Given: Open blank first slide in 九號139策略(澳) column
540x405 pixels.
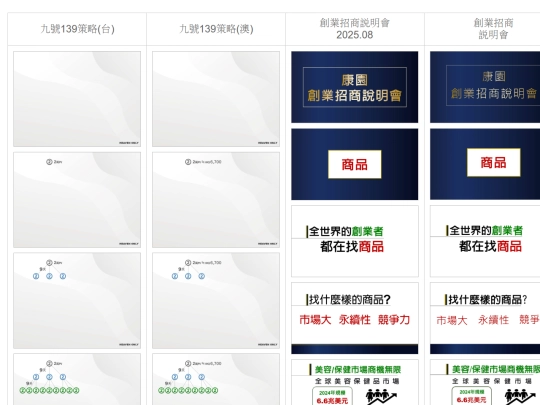Looking at the screenshot, I should 216,99.
